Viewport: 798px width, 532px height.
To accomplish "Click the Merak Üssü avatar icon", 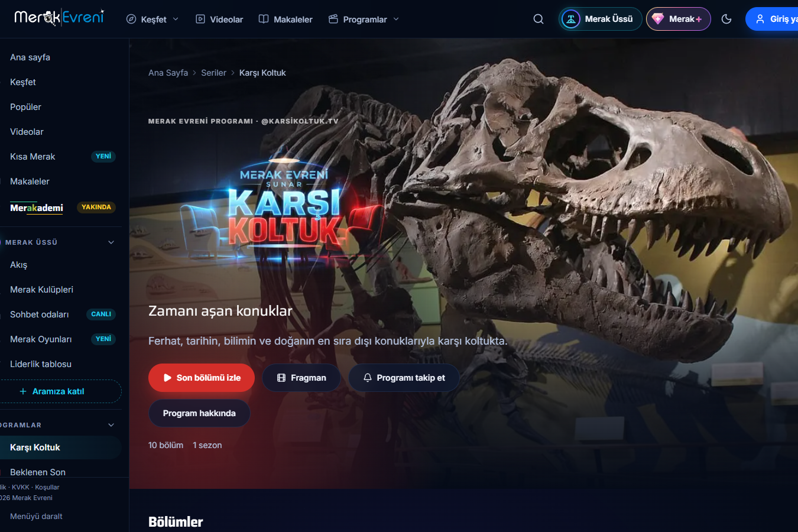I will coord(571,19).
